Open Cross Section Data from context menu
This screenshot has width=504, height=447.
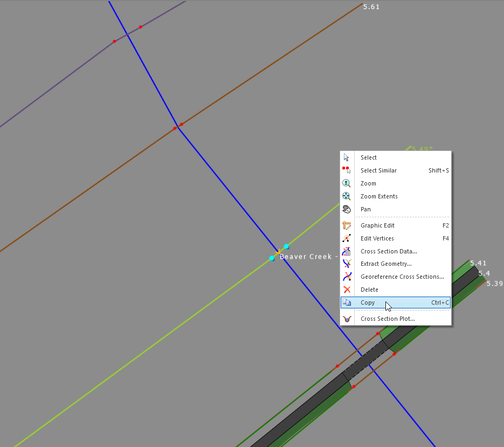coord(388,251)
